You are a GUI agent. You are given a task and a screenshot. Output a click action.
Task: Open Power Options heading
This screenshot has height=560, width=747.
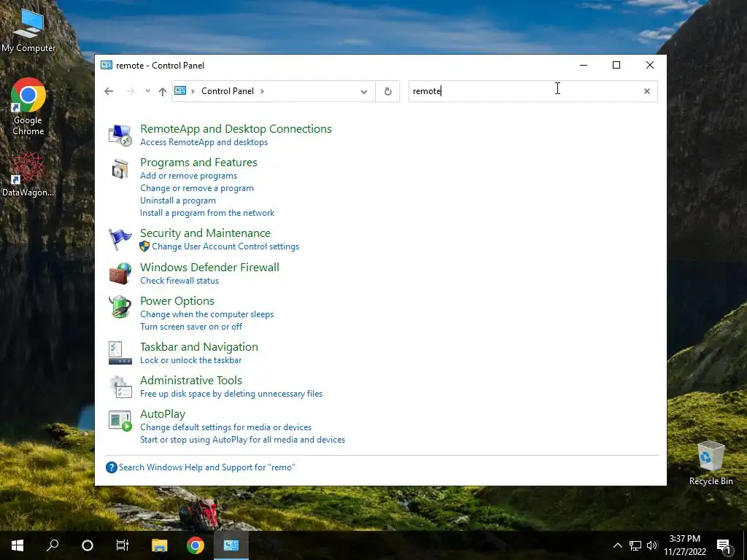pyautogui.click(x=177, y=301)
